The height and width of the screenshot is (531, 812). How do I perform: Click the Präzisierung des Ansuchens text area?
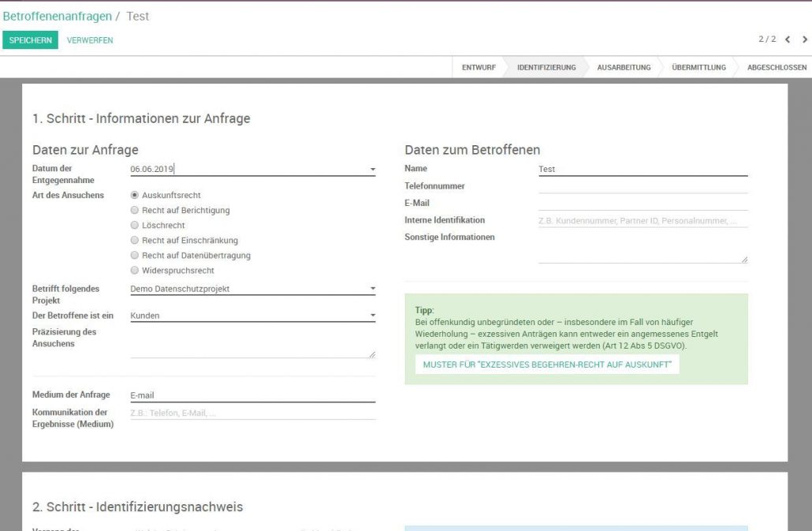point(252,344)
